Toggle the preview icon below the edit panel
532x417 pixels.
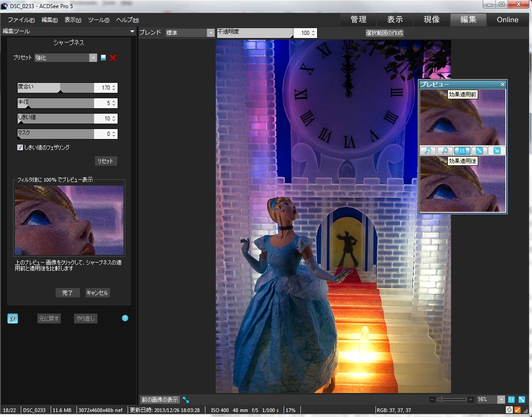pos(13,318)
